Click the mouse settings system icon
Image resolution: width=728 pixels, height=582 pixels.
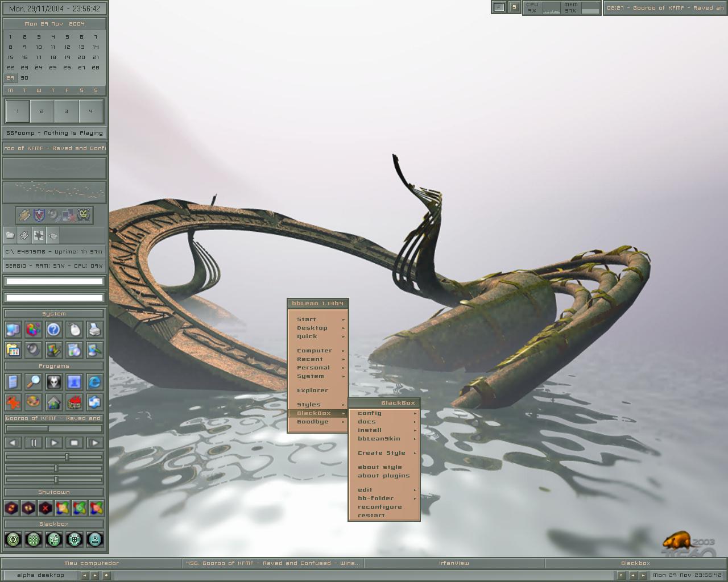point(74,330)
